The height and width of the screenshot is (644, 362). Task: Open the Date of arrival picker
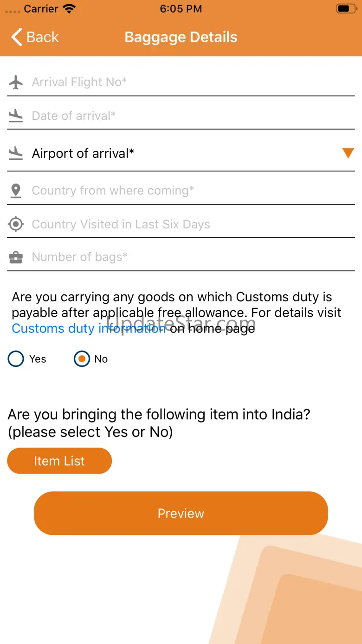pos(186,116)
